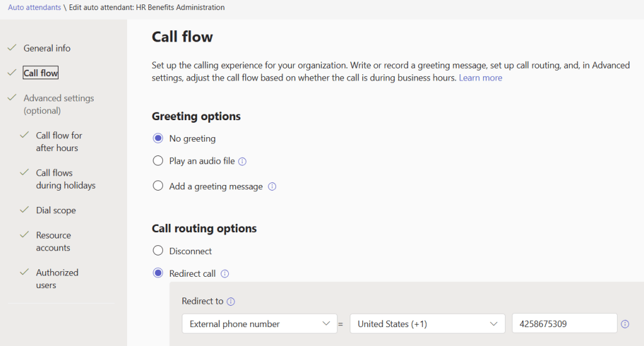Viewport: 644px width, 346px height.
Task: Go to Call flow for after hours
Action: point(59,142)
